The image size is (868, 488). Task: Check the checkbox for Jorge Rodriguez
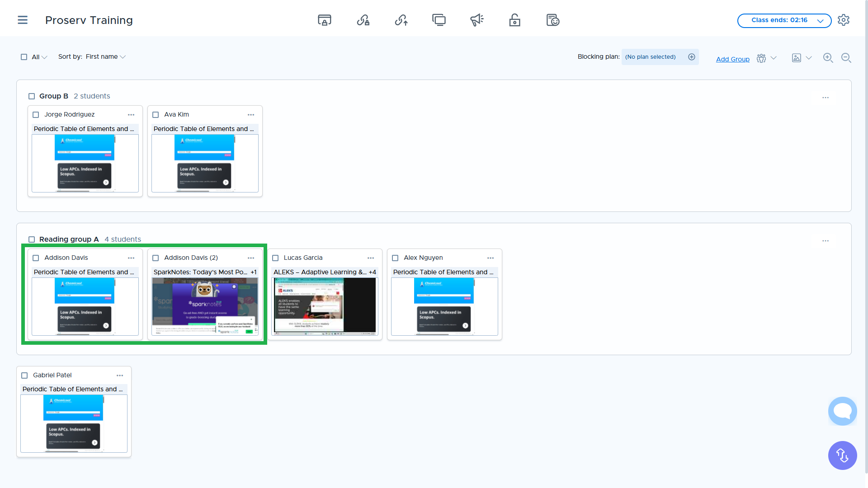click(x=36, y=114)
